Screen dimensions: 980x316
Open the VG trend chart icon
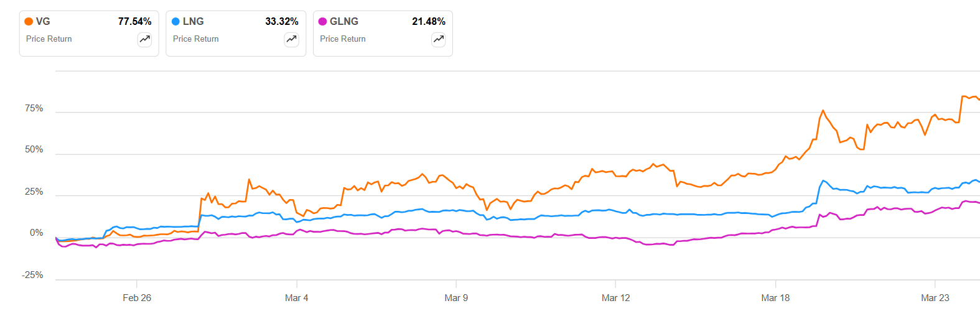pyautogui.click(x=144, y=39)
